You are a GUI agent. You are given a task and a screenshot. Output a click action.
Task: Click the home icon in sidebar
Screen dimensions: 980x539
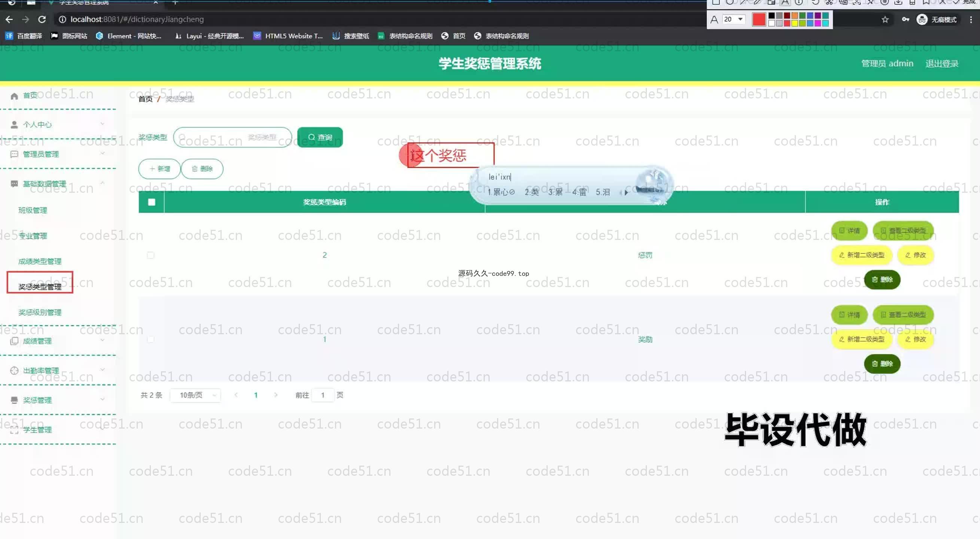pyautogui.click(x=15, y=96)
